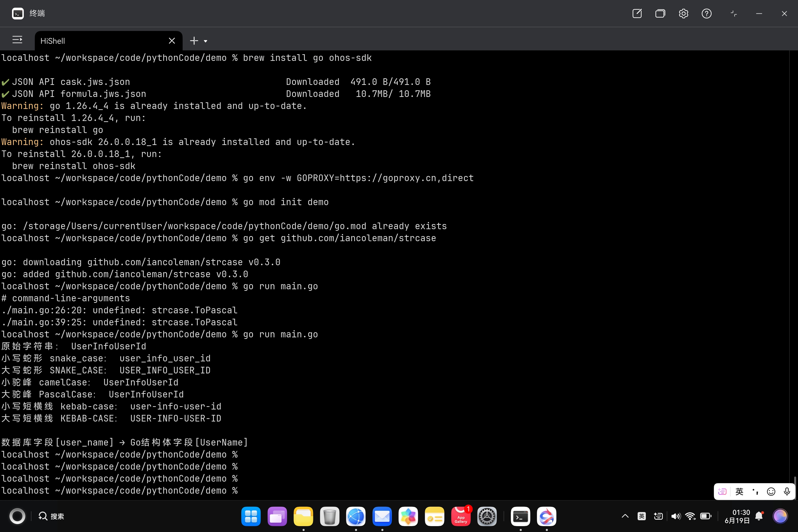The height and width of the screenshot is (532, 798).
Task: Click the 'go mod init demo' command text
Action: tap(286, 202)
